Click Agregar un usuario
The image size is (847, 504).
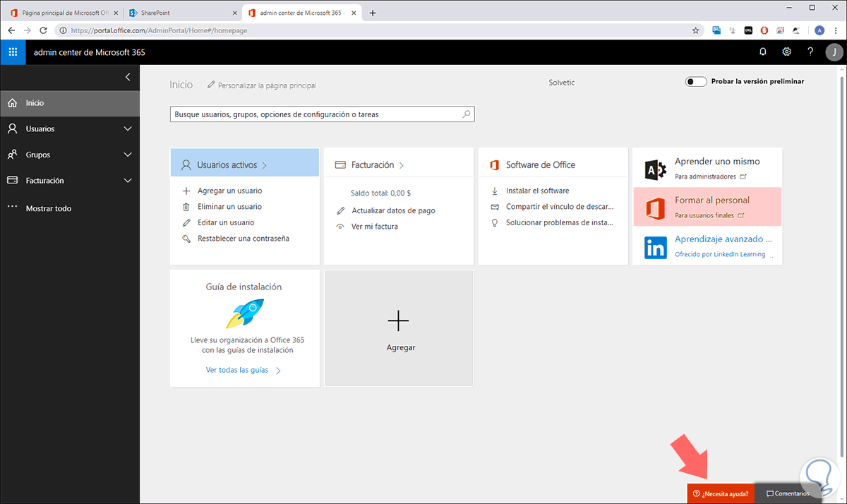coord(230,191)
